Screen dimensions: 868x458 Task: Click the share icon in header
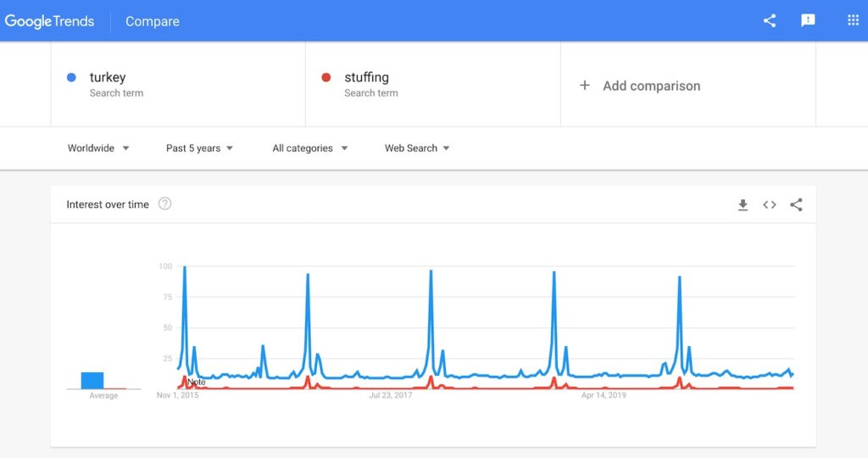770,21
